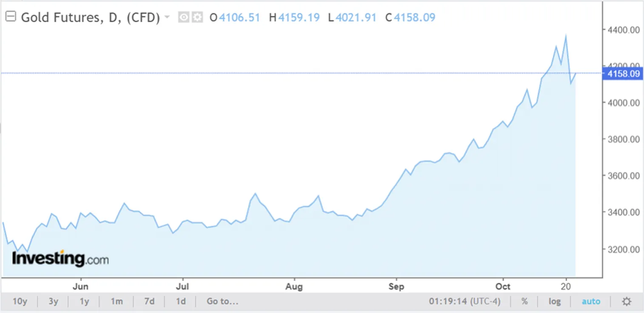Toggle percentage scale with % button
The width and height of the screenshot is (644, 313).
point(525,302)
